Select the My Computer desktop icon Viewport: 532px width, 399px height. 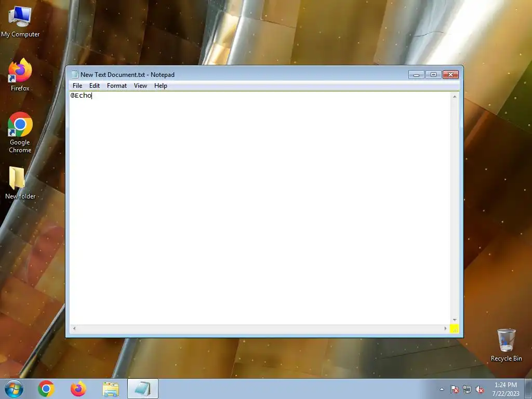click(x=20, y=22)
